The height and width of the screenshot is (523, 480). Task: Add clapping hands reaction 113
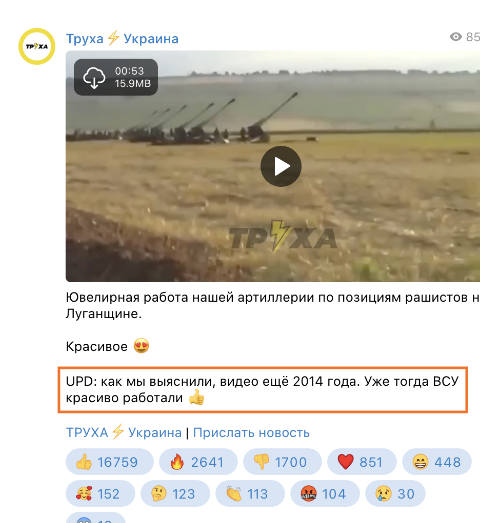tap(250, 494)
